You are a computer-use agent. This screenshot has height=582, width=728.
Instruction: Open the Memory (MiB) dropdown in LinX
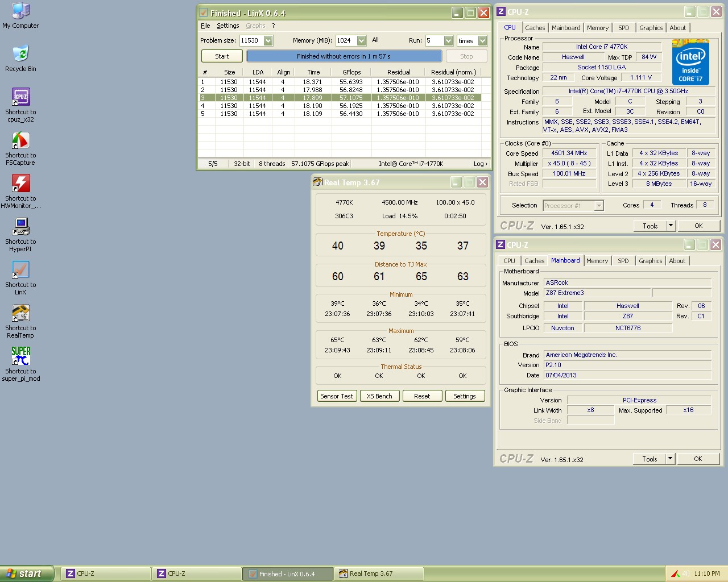[362, 40]
